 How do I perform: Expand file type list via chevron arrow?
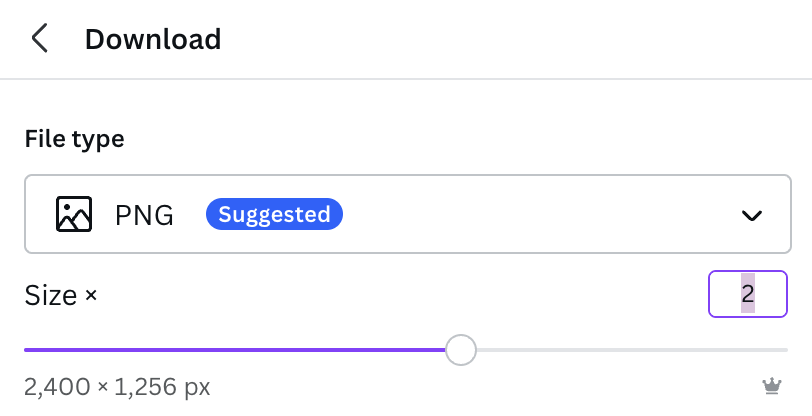click(751, 215)
